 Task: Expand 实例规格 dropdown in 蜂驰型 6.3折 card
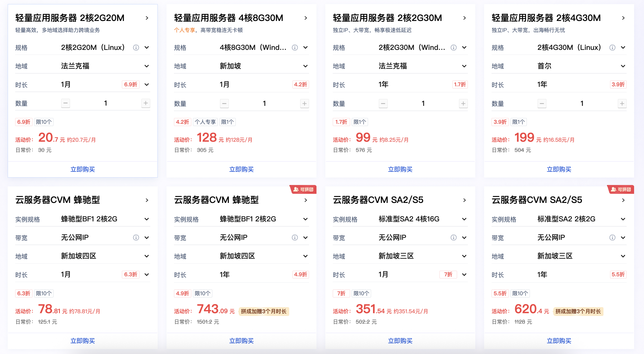coord(147,219)
